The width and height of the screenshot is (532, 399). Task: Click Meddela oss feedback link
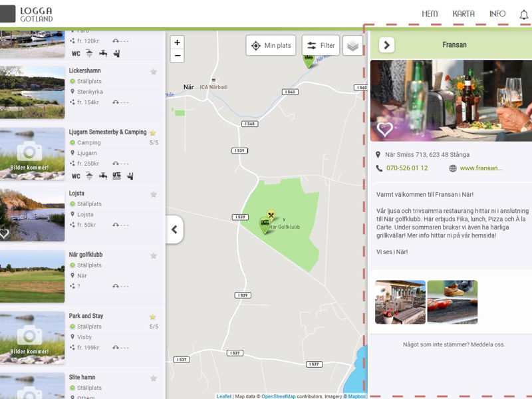point(487,344)
